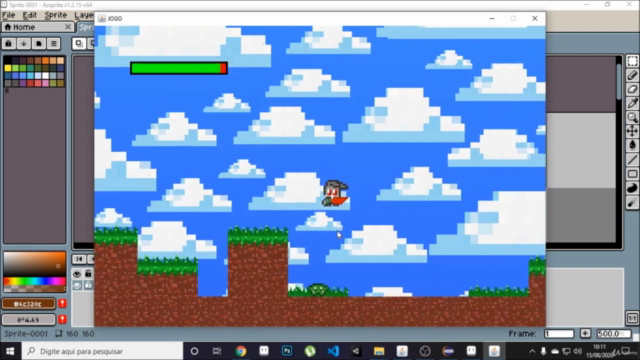The width and height of the screenshot is (640, 360).
Task: Pick a hue on the rainbow slider
Action: [x=35, y=281]
